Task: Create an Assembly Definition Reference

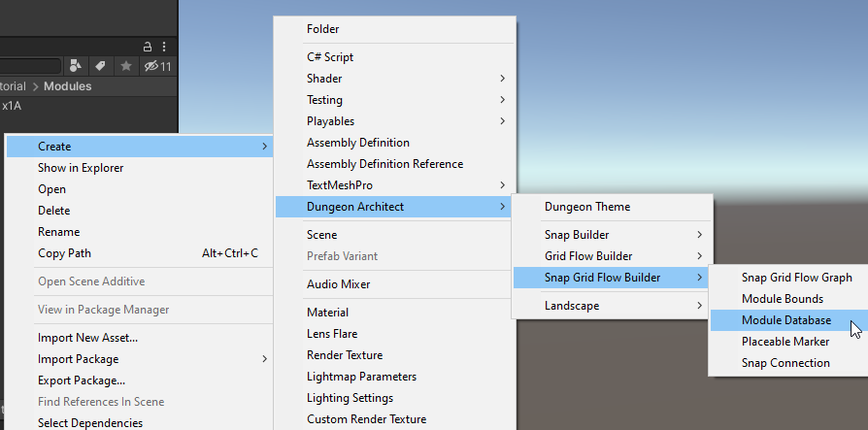Action: (x=395, y=164)
